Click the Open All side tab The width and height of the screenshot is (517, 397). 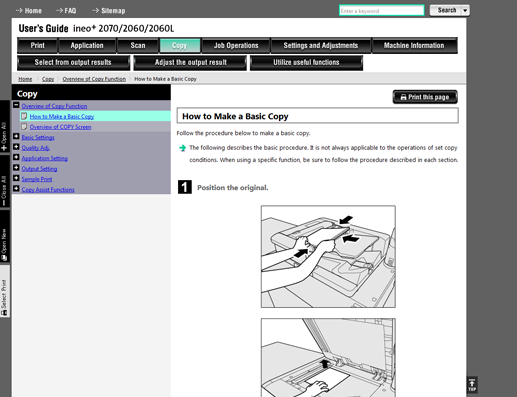4,127
